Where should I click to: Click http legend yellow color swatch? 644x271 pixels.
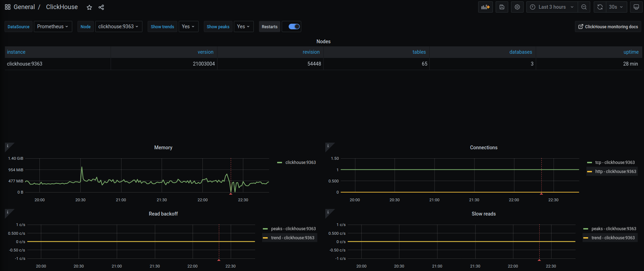tap(590, 172)
